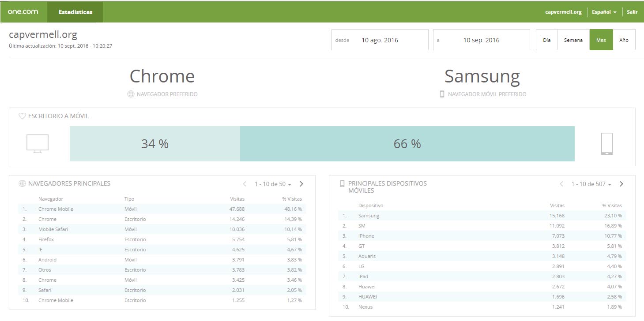
Task: Click the SM device row
Action: click(x=482, y=226)
